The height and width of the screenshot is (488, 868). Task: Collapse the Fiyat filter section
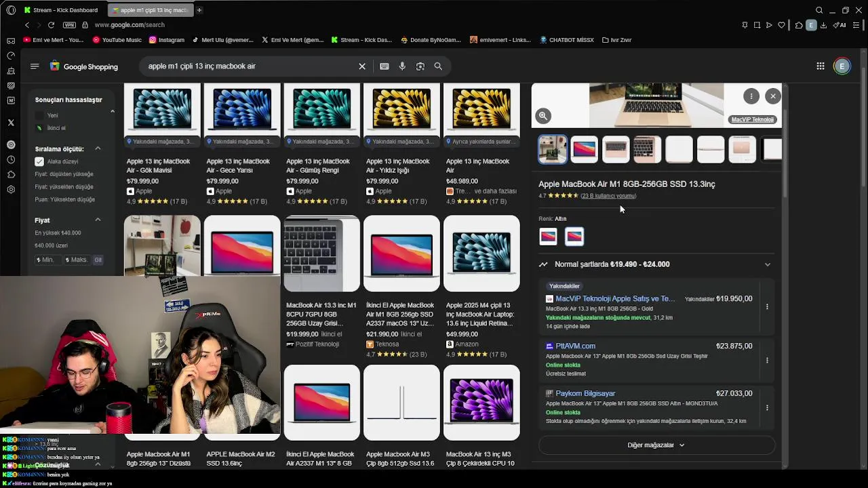(98, 220)
